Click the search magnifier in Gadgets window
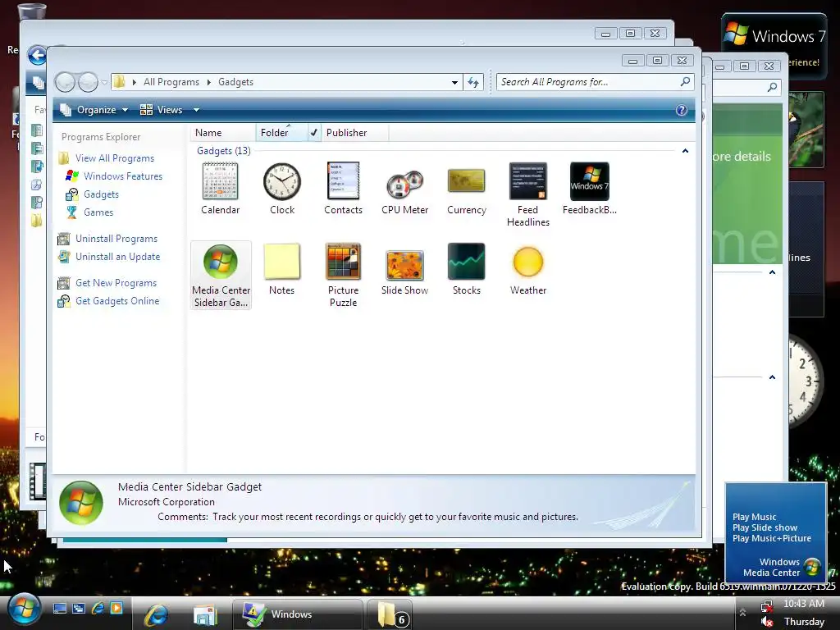 685,81
